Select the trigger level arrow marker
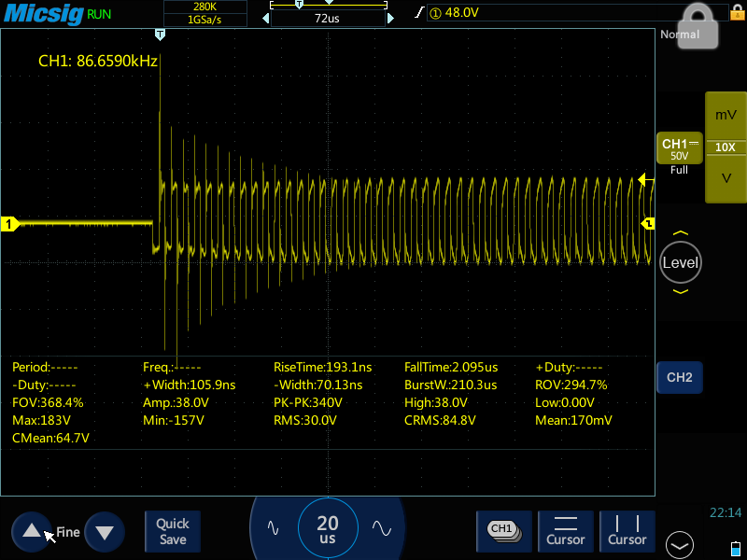The image size is (747, 560). (x=645, y=179)
